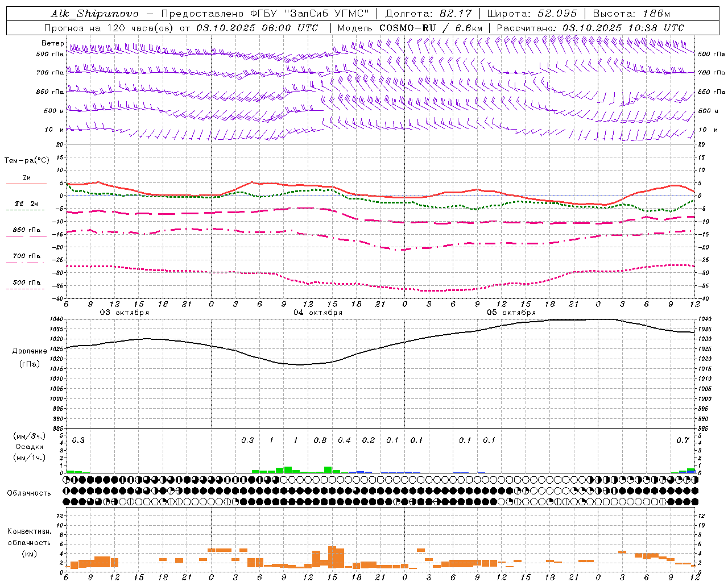Click the '(км)' unit under convective cloudiness
This screenshot has height=582, width=728.
29,554
